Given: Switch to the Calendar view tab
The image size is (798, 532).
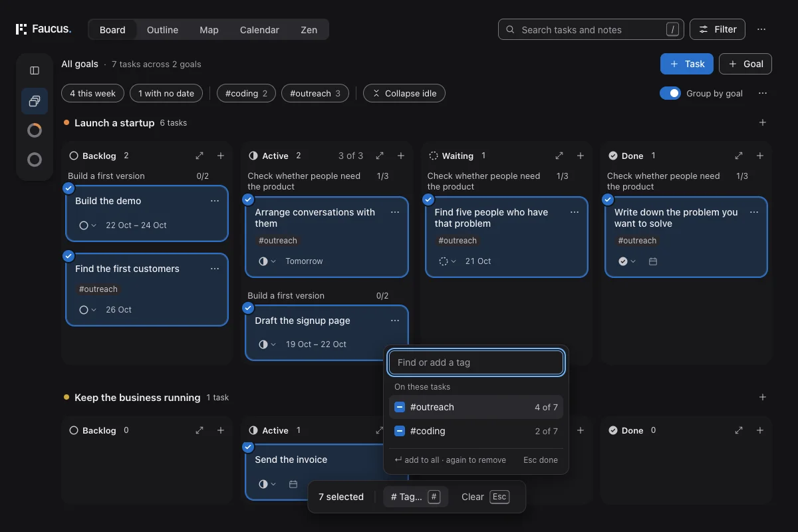Looking at the screenshot, I should tap(259, 29).
